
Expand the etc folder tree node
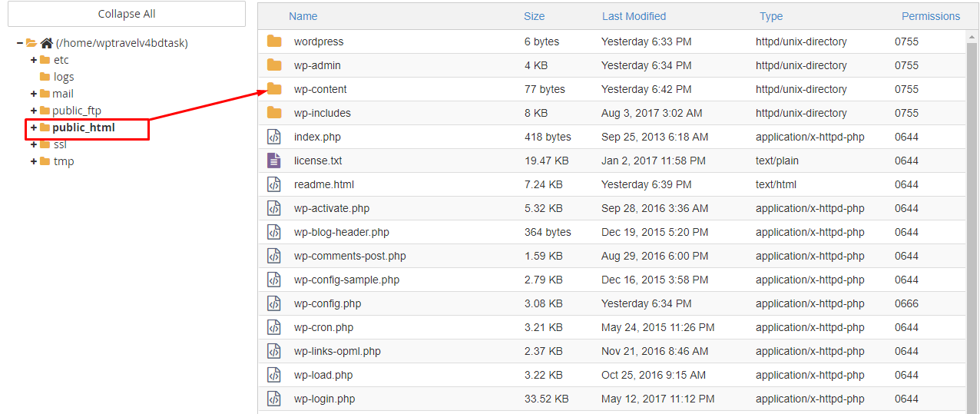coord(34,60)
